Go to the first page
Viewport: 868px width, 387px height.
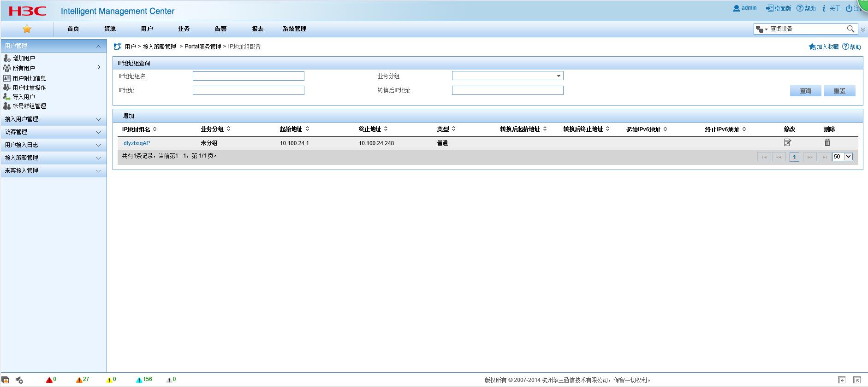[764, 157]
